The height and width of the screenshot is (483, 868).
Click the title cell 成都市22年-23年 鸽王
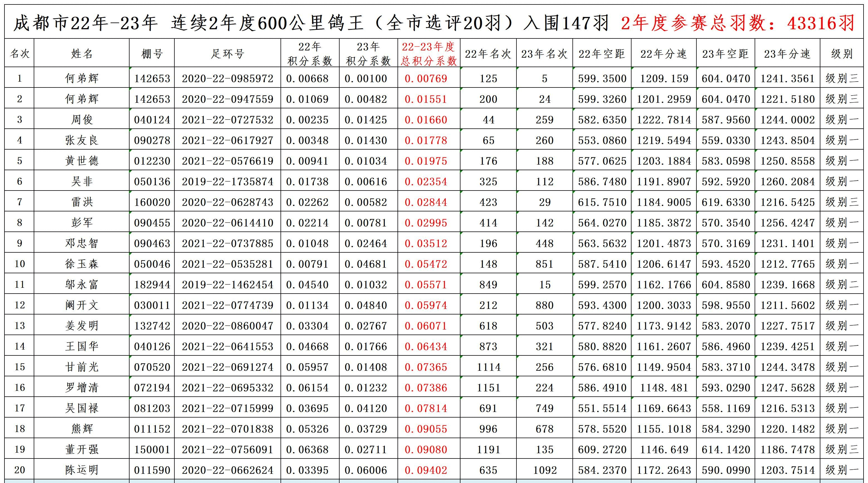(434, 23)
